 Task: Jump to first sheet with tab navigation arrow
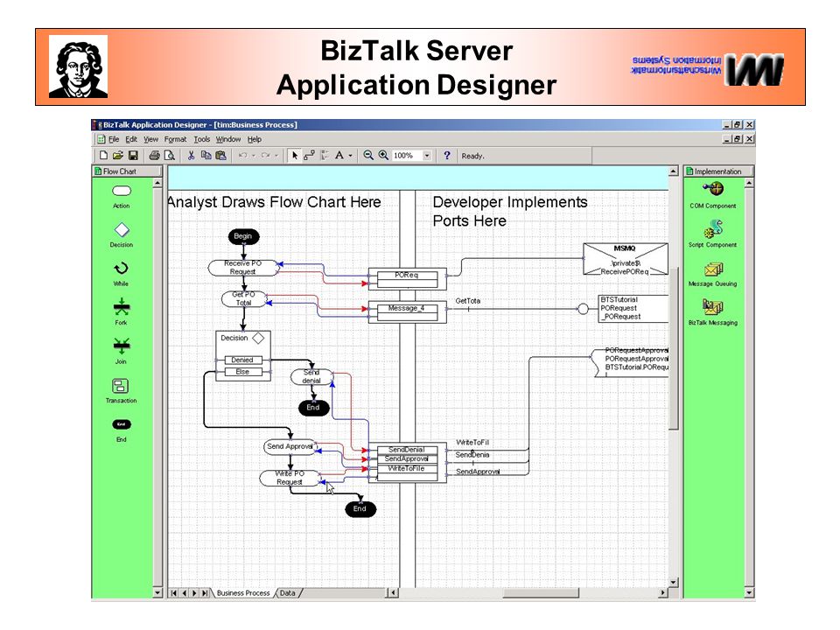click(173, 593)
